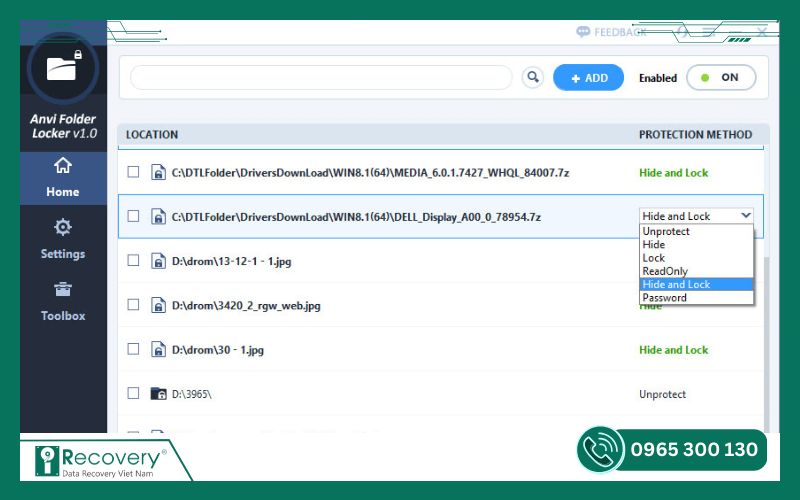The image size is (800, 500).
Task: Choose Lock from the dropdown list
Action: [696, 258]
